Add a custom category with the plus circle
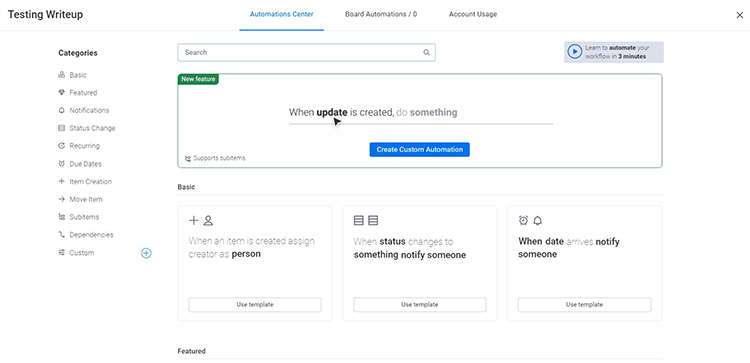The height and width of the screenshot is (363, 750). (x=146, y=253)
